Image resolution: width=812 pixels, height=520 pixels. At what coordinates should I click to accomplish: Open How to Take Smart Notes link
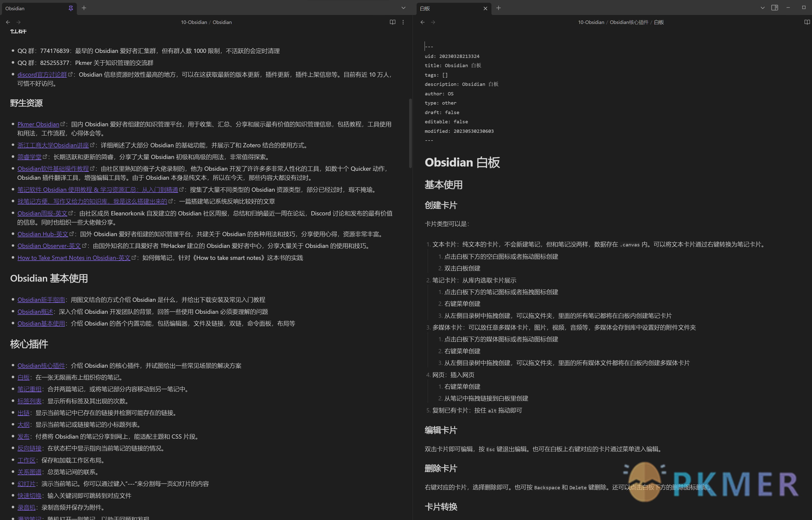pyautogui.click(x=74, y=258)
